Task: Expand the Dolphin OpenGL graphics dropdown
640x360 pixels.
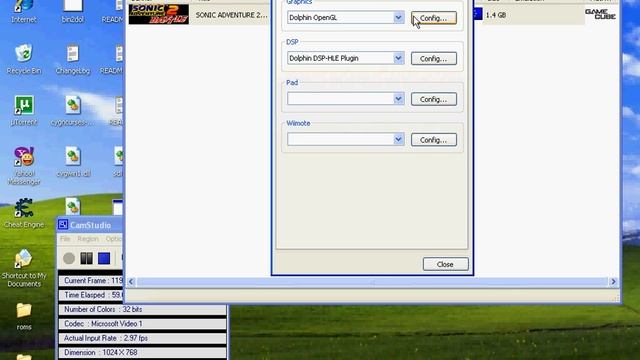Action: [398, 18]
